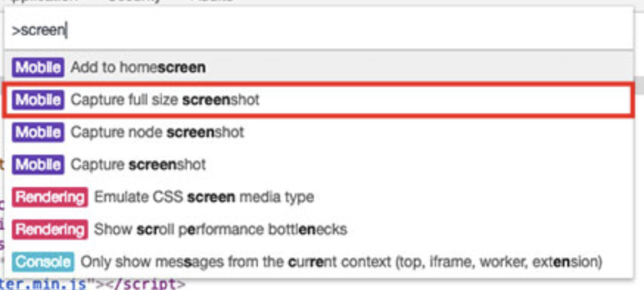Screen dimensions: 644x290
Task: Run 'Capture full size screenshot' command
Action: coord(319,99)
